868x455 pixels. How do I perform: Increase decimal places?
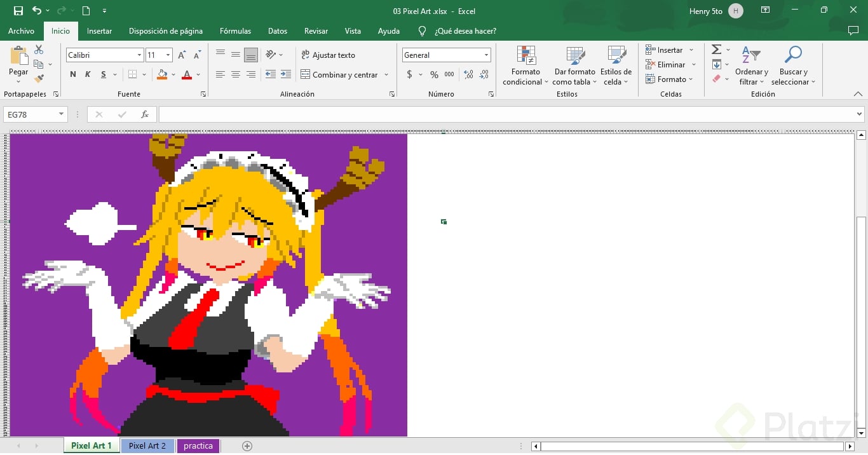point(469,74)
